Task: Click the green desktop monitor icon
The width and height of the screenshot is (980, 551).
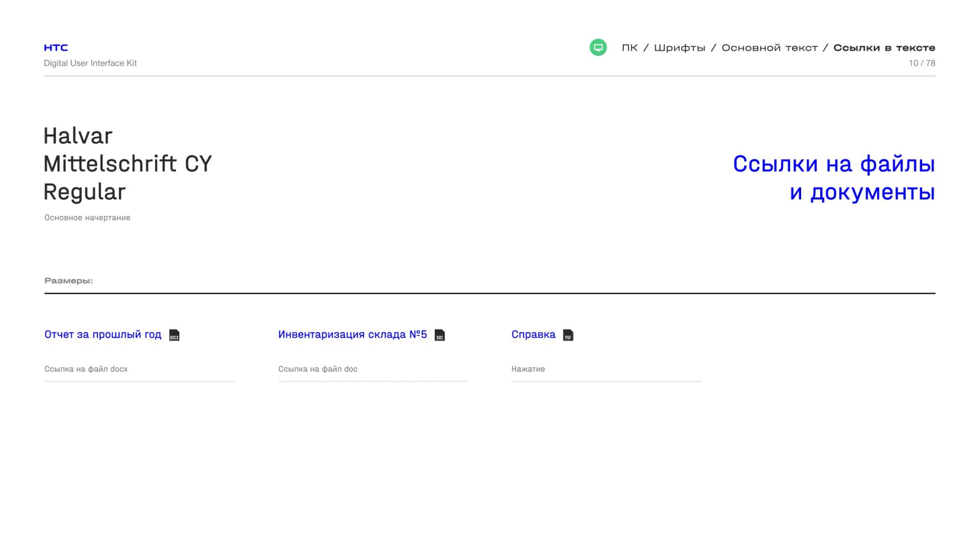Action: pyautogui.click(x=598, y=48)
